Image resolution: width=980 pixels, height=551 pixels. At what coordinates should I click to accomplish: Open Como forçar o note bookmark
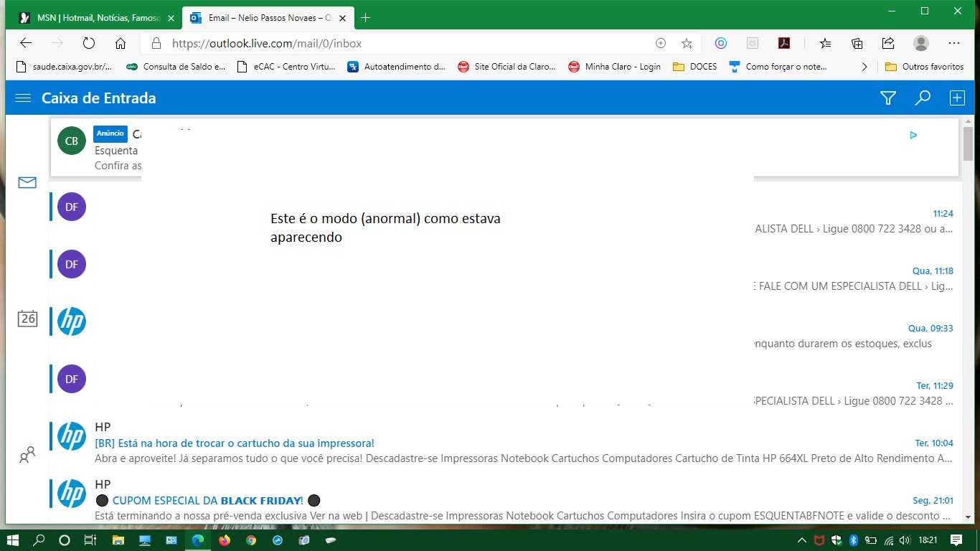778,67
